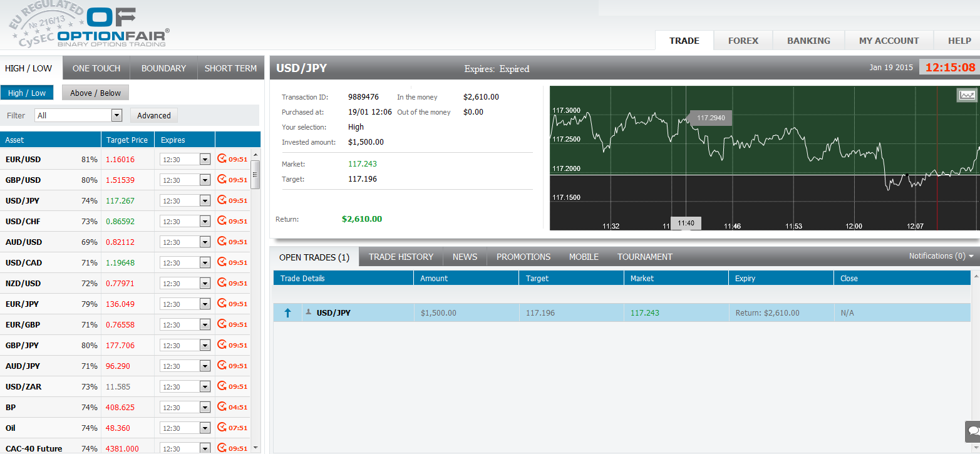Click the Advanced filter button

(154, 115)
